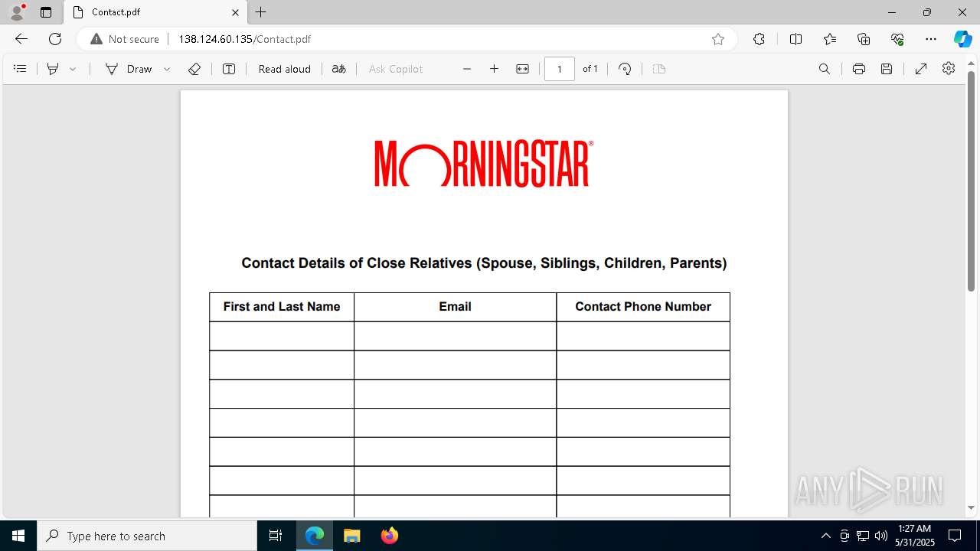Zoom out of the PDF
Viewport: 980px width, 551px height.
pyautogui.click(x=467, y=69)
